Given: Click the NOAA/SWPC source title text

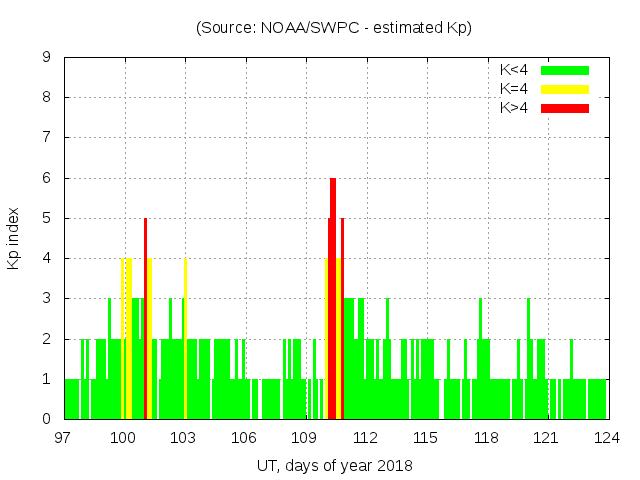Looking at the screenshot, I should [334, 28].
